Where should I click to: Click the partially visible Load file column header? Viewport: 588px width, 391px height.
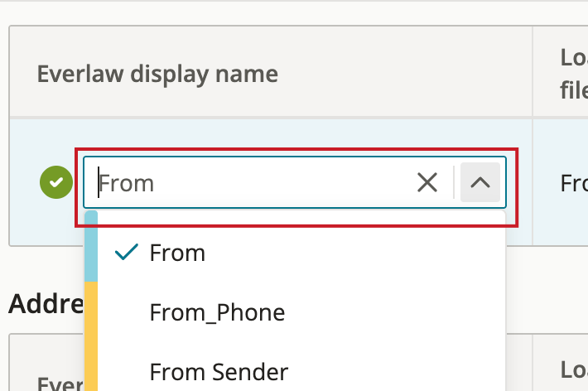tap(574, 74)
